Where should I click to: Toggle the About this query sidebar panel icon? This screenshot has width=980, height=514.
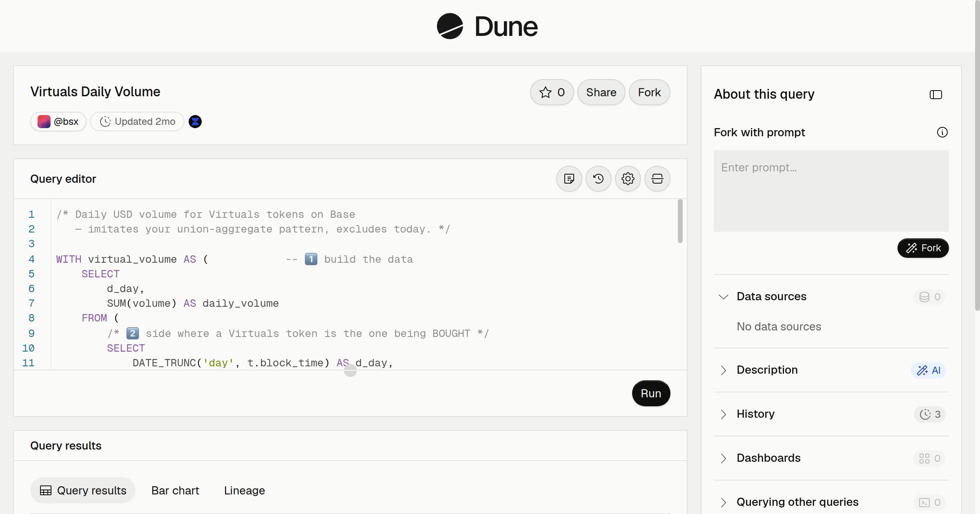tap(935, 95)
